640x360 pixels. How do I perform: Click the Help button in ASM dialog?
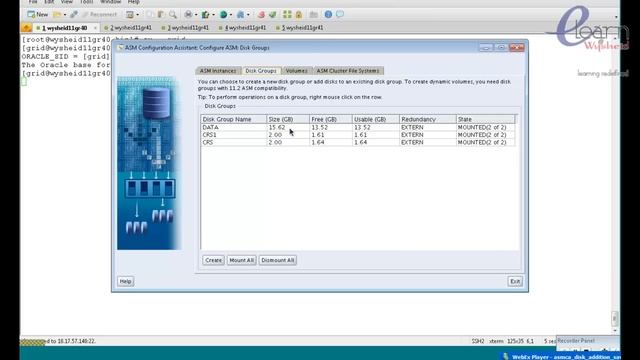[125, 281]
